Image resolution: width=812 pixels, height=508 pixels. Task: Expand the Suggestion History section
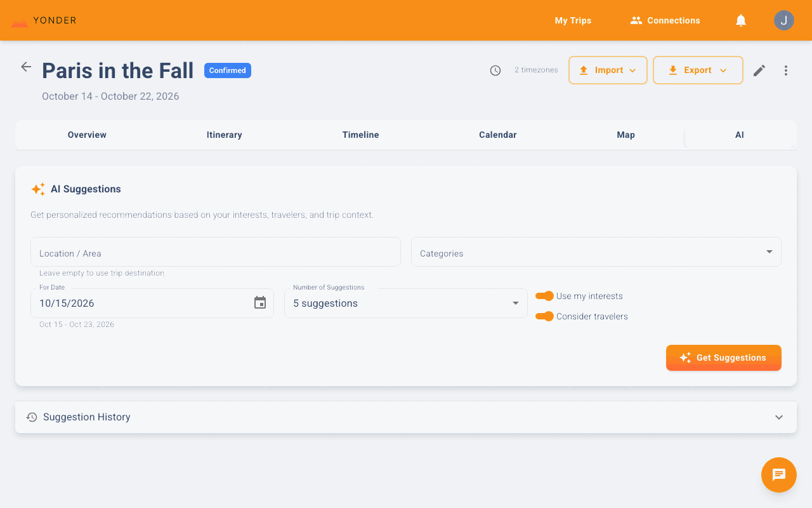click(778, 417)
